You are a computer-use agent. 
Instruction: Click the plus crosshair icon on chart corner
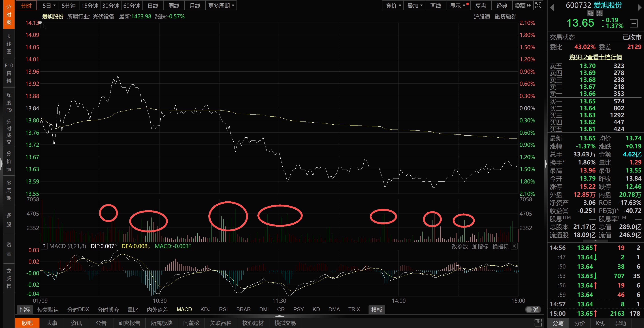click(43, 26)
